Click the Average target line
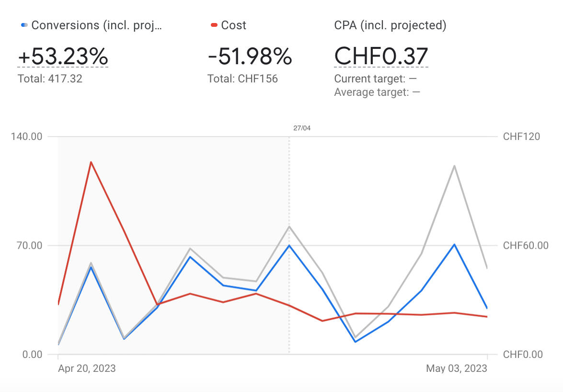 pyautogui.click(x=377, y=92)
